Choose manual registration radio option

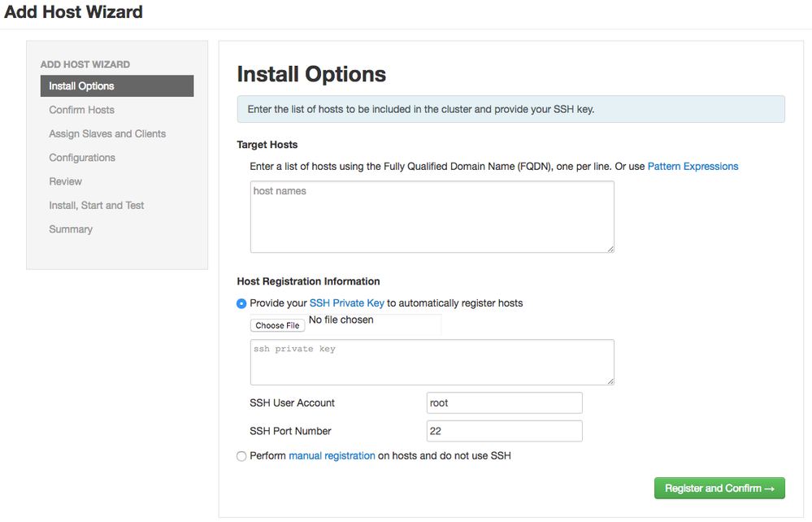241,456
